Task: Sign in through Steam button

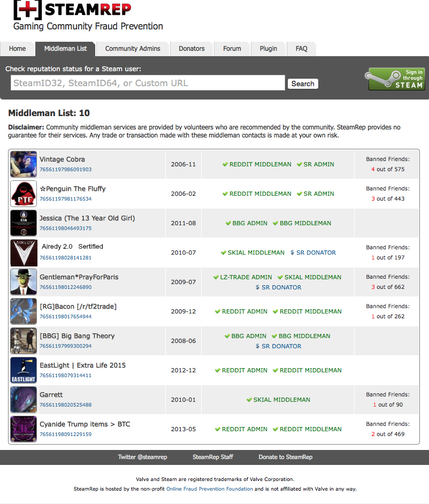Action: [x=395, y=79]
